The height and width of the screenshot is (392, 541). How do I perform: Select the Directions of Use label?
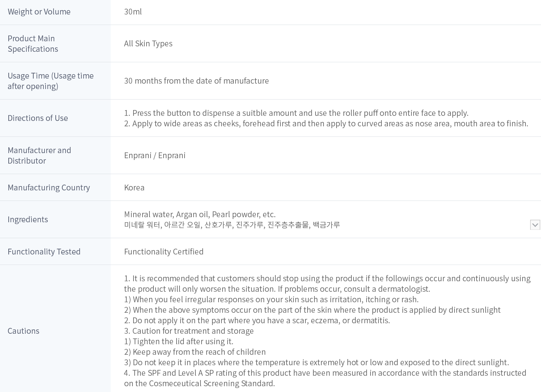click(x=38, y=118)
